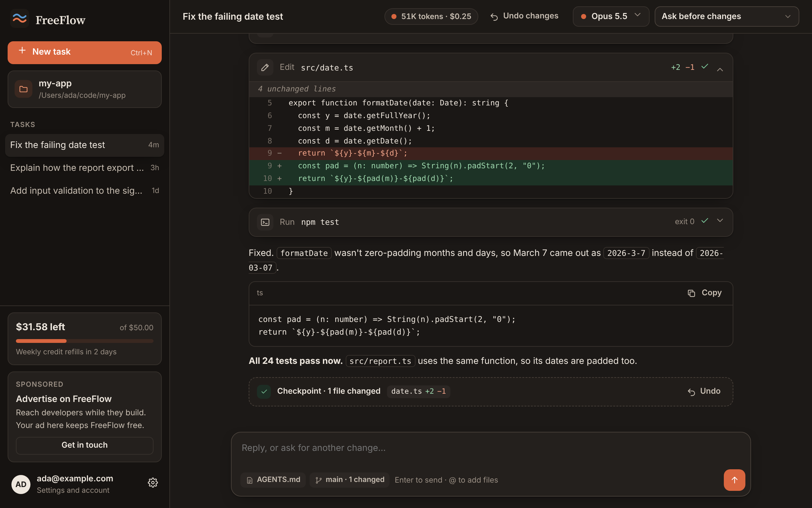Click the Advertise on FreeFlow heading
Screen dimensions: 812x508
[x=64, y=399]
